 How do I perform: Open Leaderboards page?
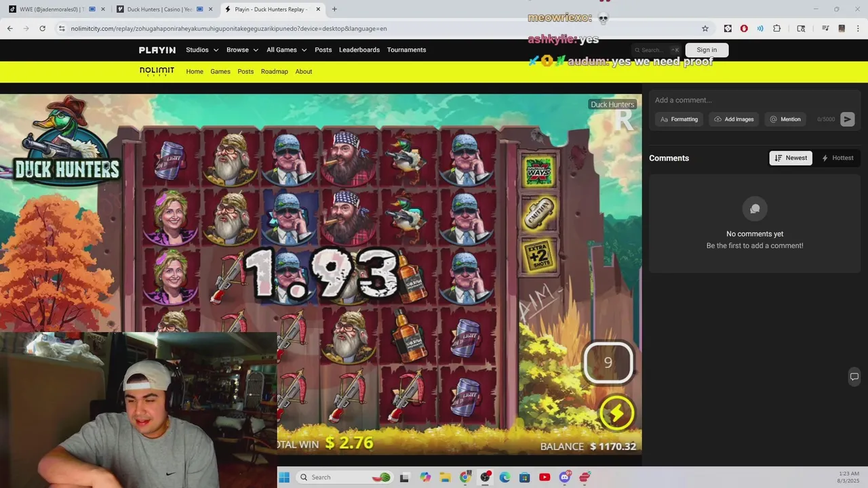tap(359, 49)
